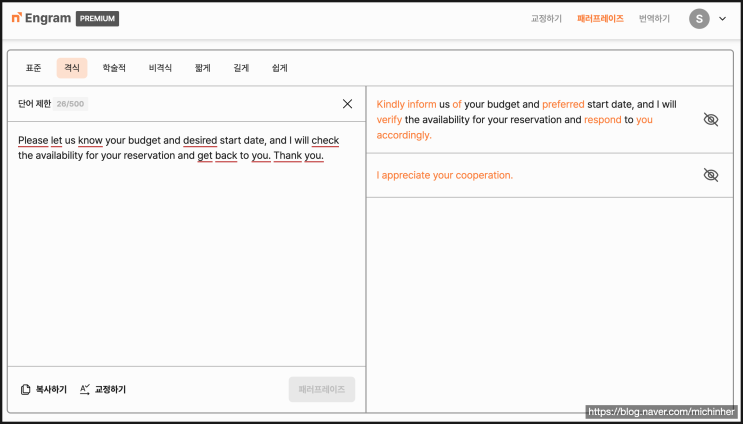Image resolution: width=743 pixels, height=424 pixels.
Task: Clear input text with the X icon
Action: point(347,104)
